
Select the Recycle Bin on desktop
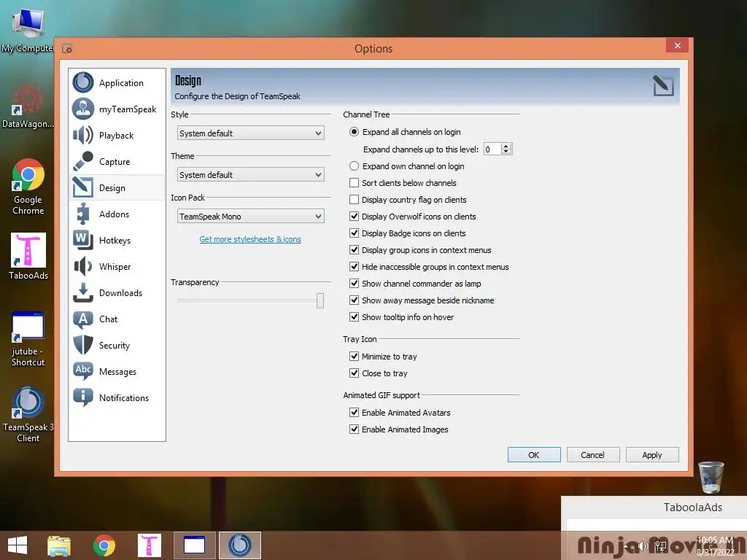[x=711, y=477]
